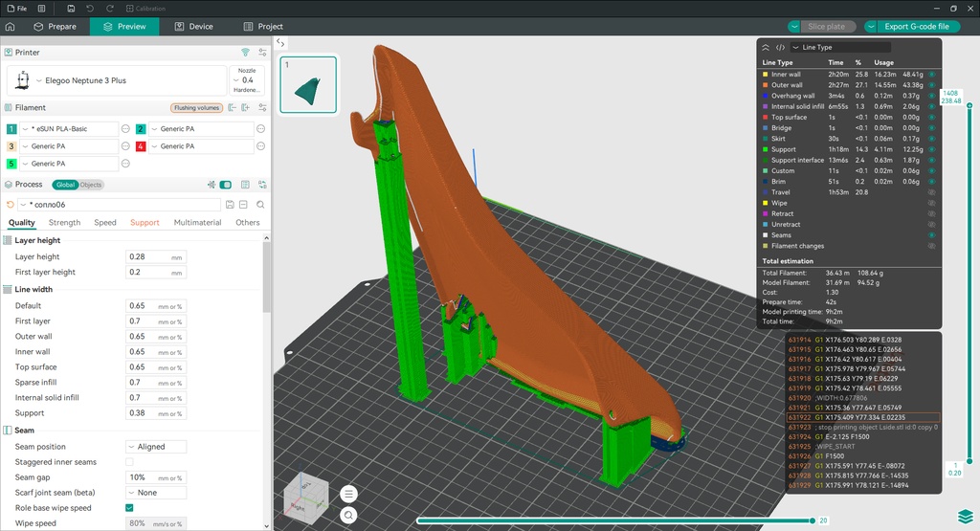Click the viewport magnifier zoom button

point(348,515)
